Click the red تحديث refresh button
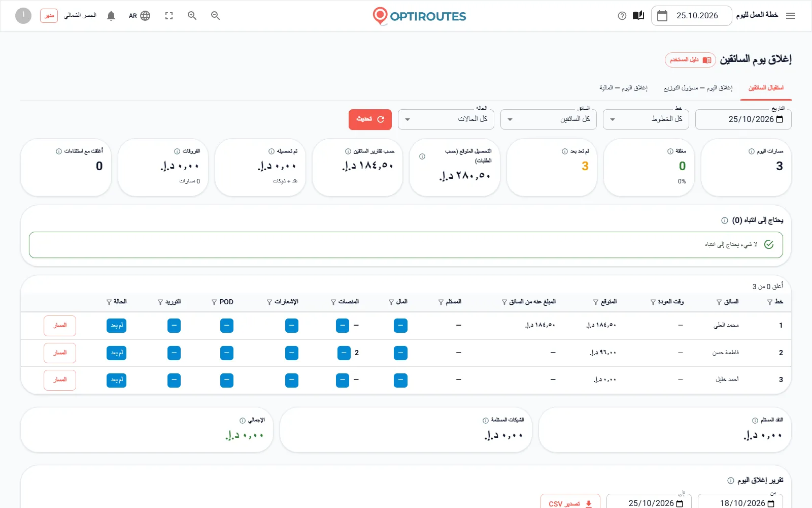This screenshot has width=812, height=508. pos(370,119)
